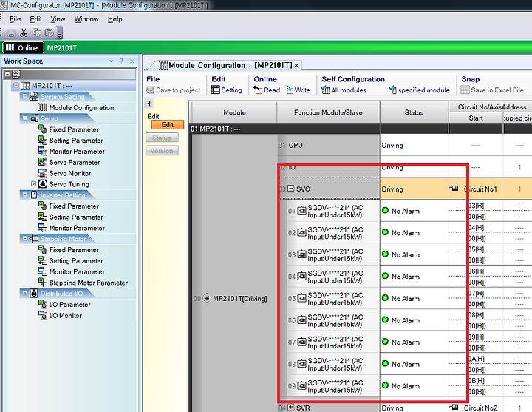Click the Inverter Setting Parameter icon

pyautogui.click(x=42, y=217)
